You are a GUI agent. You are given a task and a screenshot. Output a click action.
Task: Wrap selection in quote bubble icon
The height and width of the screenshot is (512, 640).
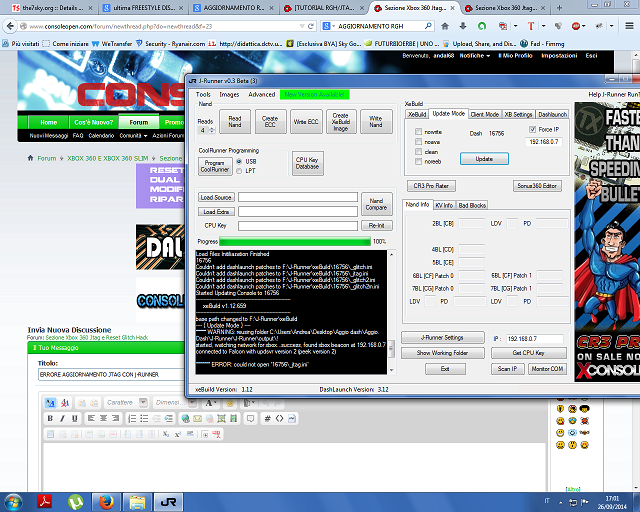[251, 419]
